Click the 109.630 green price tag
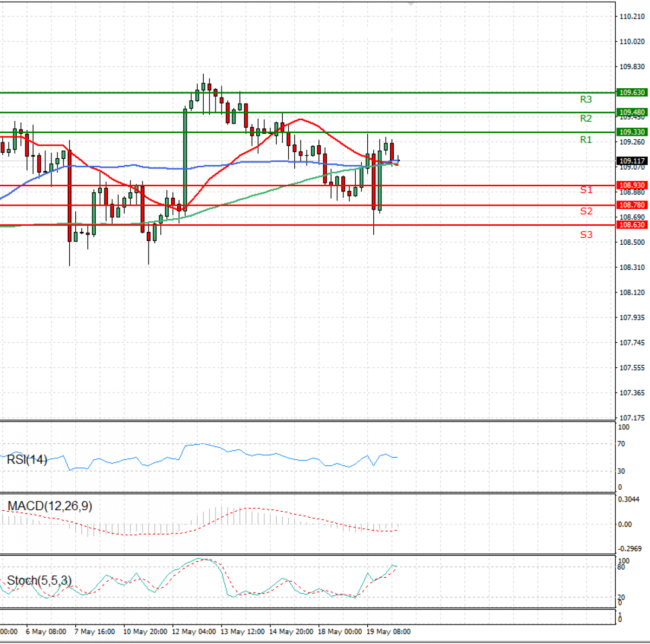Viewport: 650px width, 644px height. click(632, 93)
